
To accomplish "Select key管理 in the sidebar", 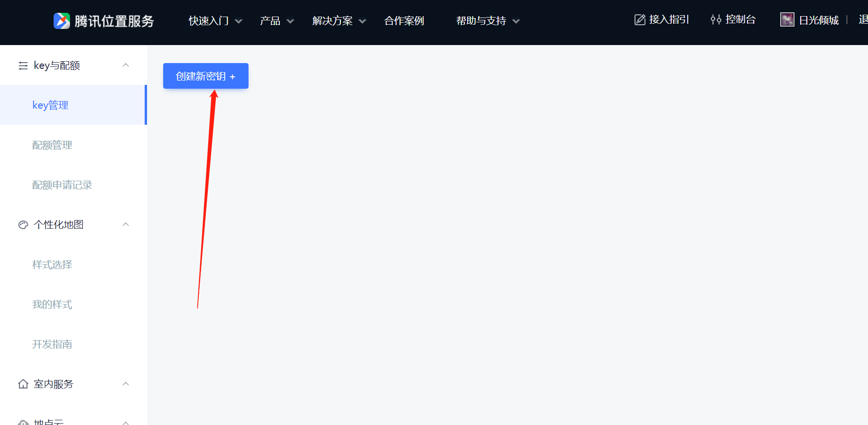I will [74, 105].
